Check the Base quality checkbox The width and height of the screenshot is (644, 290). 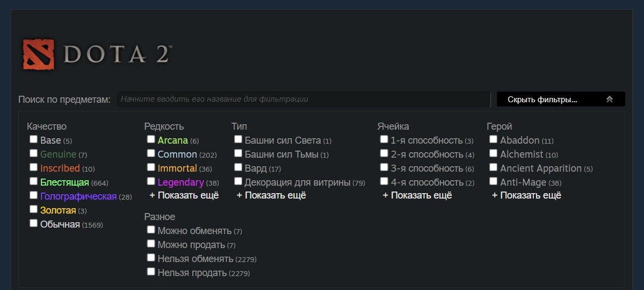tap(33, 139)
